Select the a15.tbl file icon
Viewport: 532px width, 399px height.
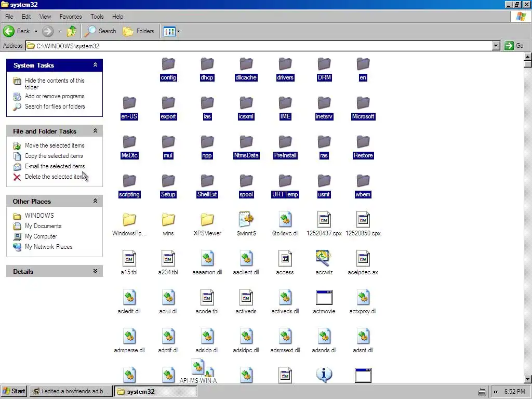129,259
